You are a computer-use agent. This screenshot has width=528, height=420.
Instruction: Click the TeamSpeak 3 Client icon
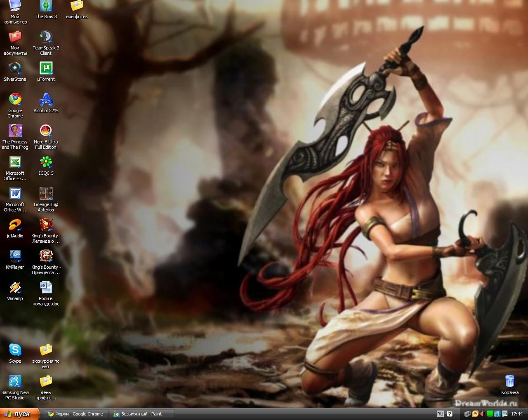point(46,37)
